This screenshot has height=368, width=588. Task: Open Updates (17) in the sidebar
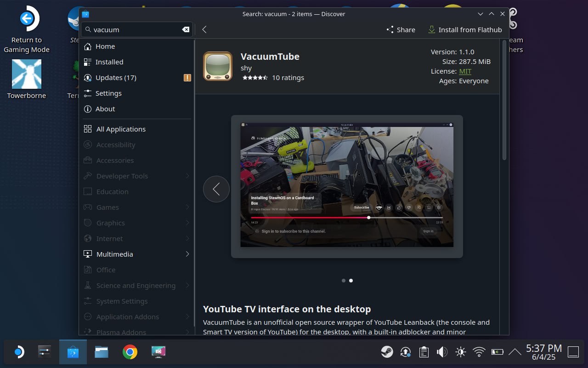coord(137,78)
